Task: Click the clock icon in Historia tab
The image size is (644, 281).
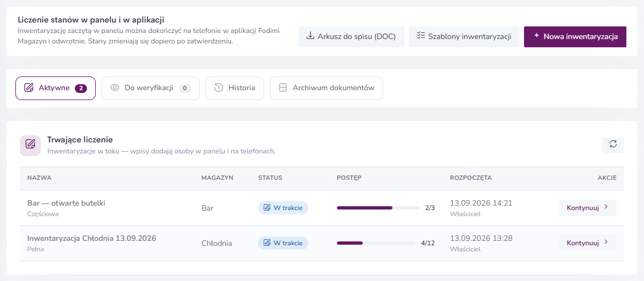Action: 219,88
